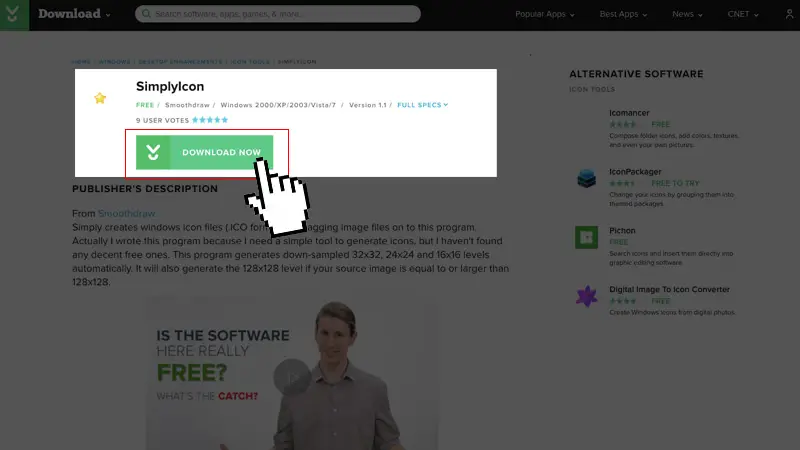This screenshot has height=450, width=800.
Task: Click the magnifier search icon
Action: (146, 14)
